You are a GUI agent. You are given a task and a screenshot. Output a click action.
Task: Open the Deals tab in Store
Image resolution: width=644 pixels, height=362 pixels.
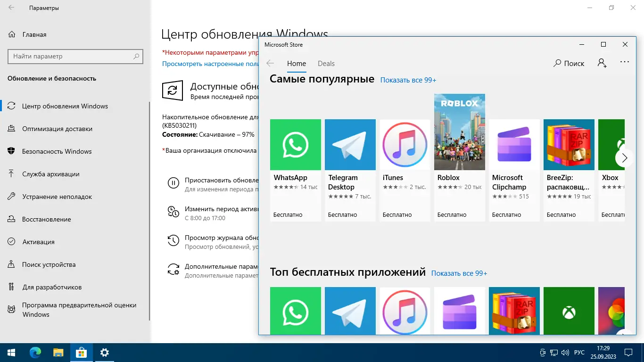(x=326, y=64)
